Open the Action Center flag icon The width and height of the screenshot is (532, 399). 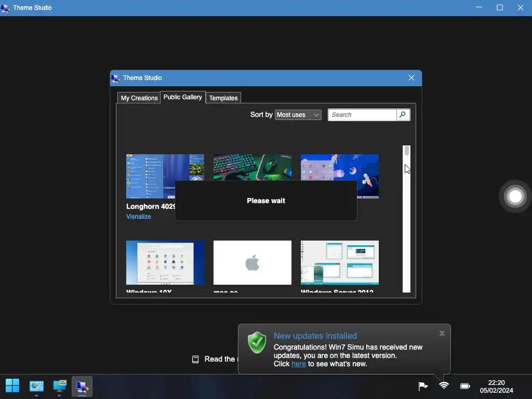coord(423,386)
